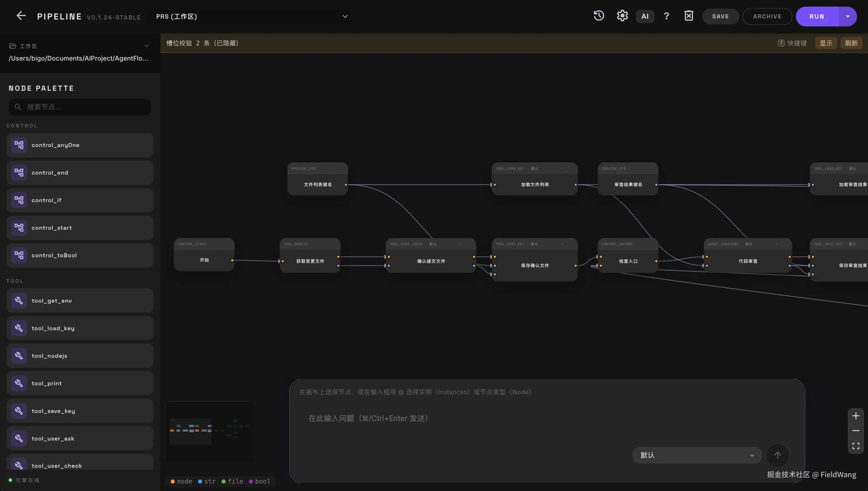Select tool_nodejs in node palette

80,356
